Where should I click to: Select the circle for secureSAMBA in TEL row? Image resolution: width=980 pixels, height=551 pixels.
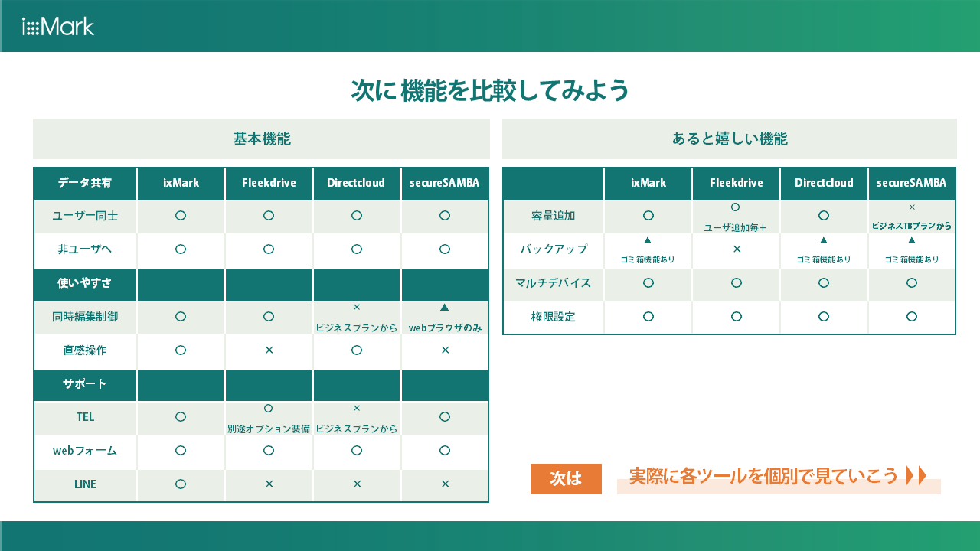point(445,416)
